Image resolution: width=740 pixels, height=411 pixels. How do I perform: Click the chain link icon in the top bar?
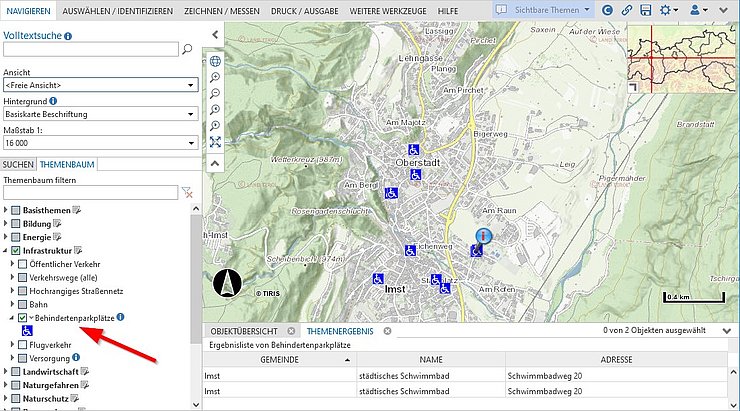coord(627,9)
